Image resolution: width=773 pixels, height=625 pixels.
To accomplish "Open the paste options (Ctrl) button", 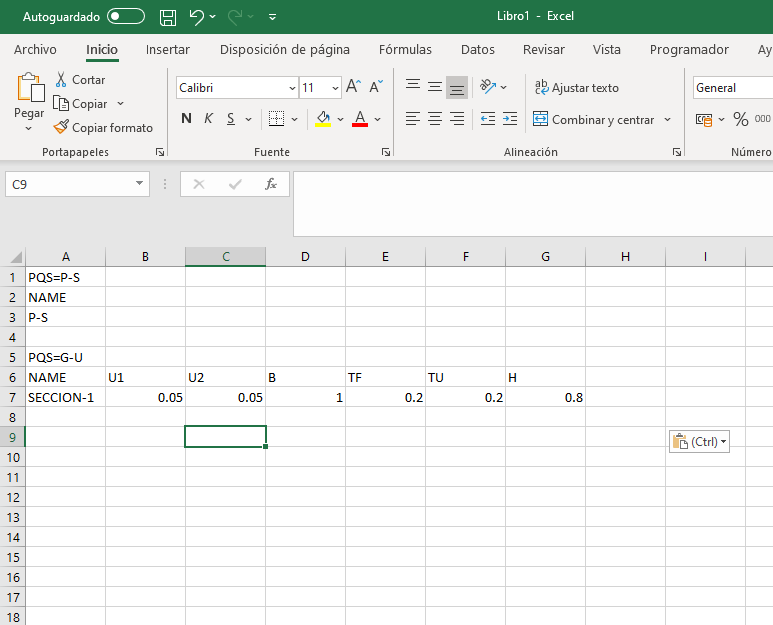I will (x=699, y=442).
